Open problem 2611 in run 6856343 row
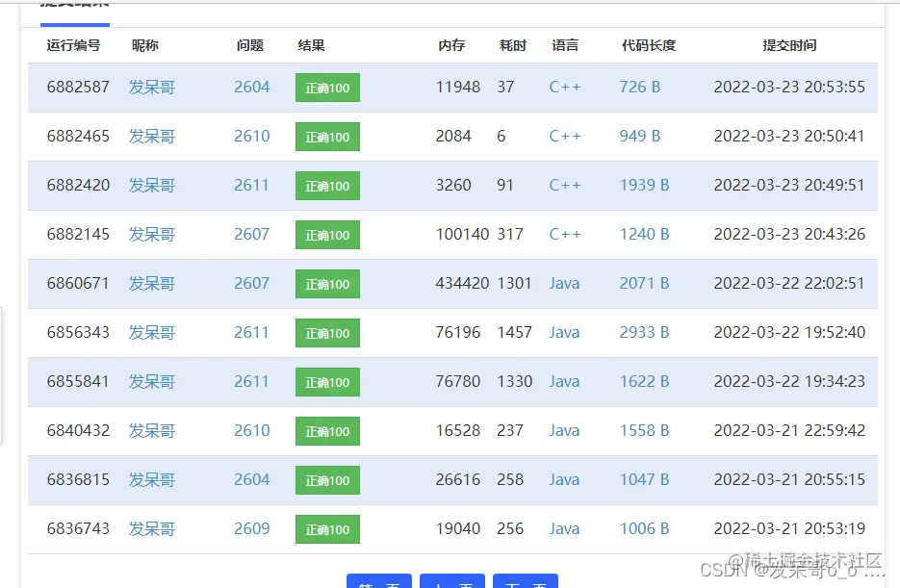This screenshot has height=588, width=900. click(x=251, y=333)
